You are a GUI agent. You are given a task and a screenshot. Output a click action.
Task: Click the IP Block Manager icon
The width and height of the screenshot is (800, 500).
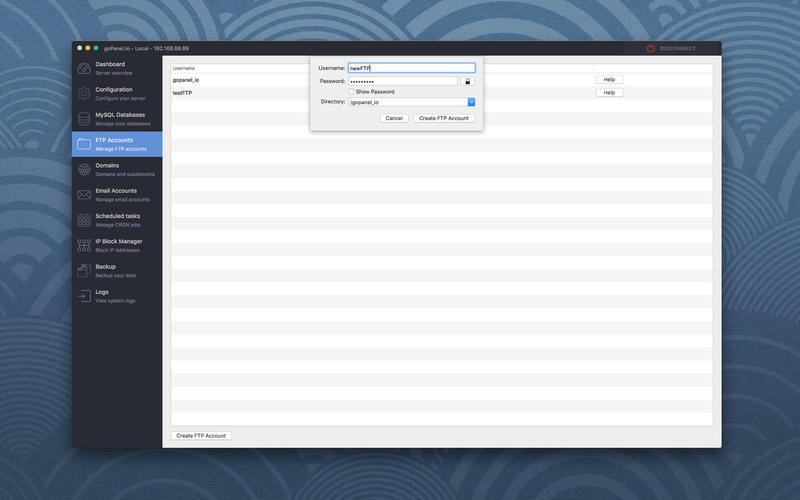(x=84, y=245)
